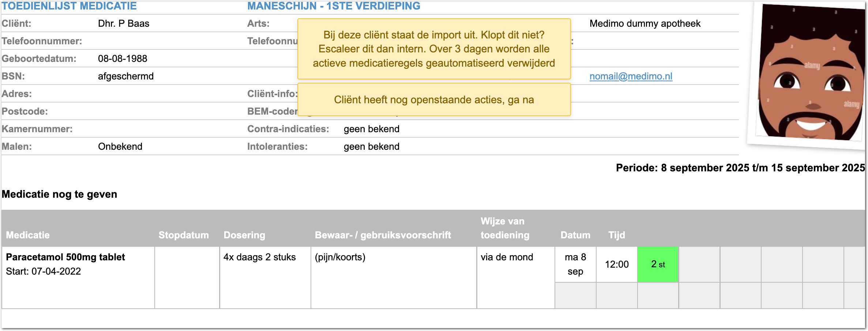Screen dimensions: 868x331
Task: Click the Dosering column header
Action: coord(244,235)
